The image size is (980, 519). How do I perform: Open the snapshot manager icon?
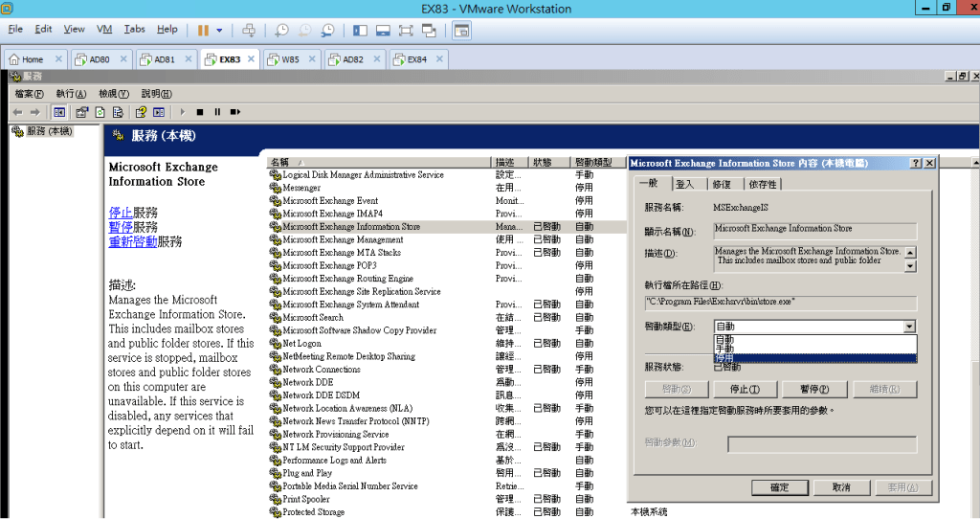point(328,31)
